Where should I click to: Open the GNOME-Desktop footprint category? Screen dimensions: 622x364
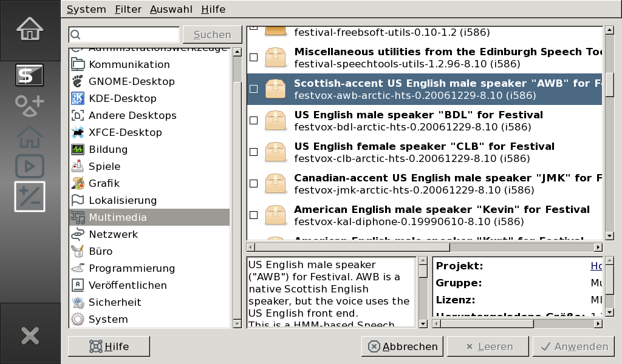coord(131,81)
